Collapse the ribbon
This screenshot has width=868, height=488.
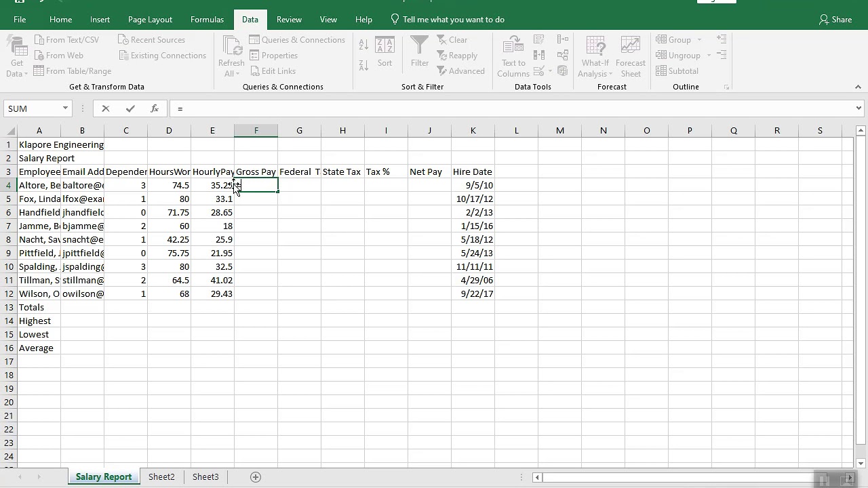tap(858, 87)
